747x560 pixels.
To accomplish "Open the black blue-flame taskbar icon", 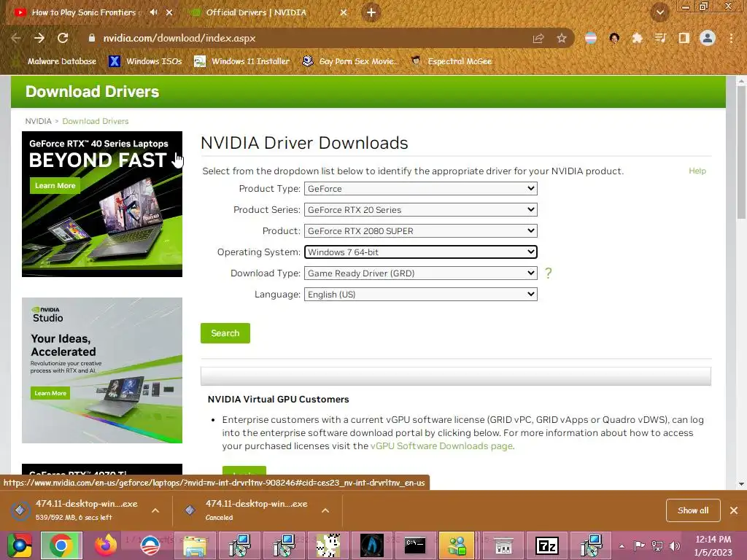I will click(371, 545).
